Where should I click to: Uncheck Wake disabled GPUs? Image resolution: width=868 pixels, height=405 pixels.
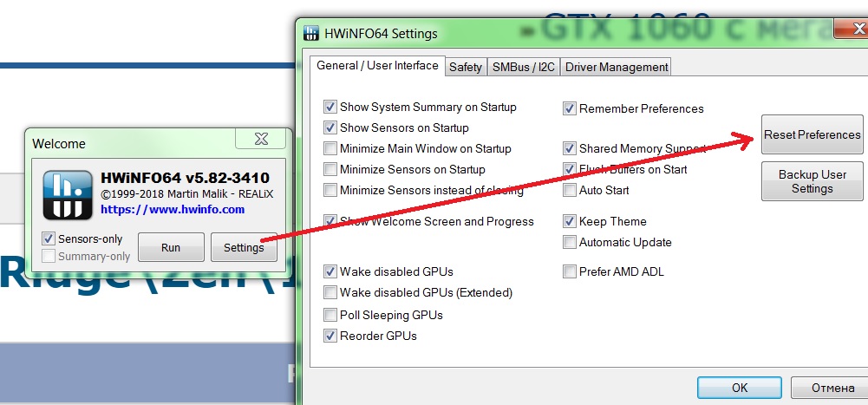tap(330, 271)
